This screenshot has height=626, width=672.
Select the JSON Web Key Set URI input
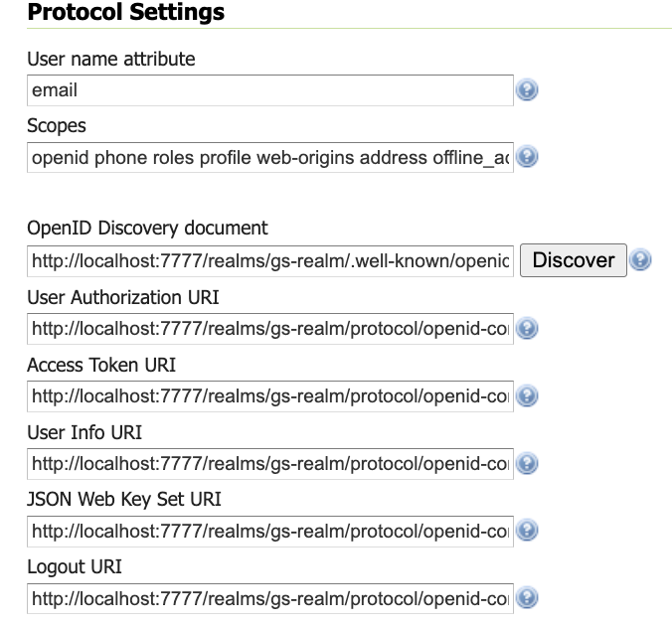[270, 531]
